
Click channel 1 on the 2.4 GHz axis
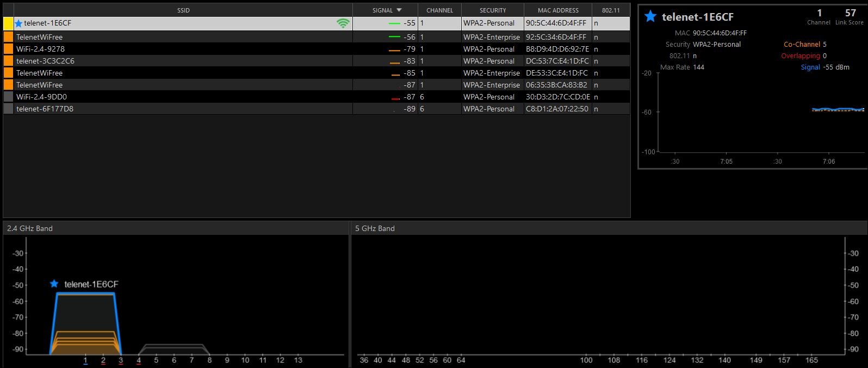pos(85,360)
